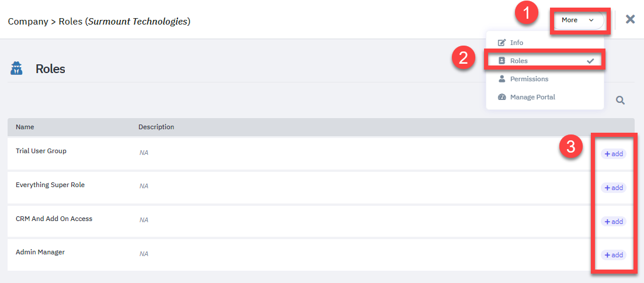Click the Manage Portal dashboard gauge icon
644x283 pixels.
click(502, 97)
